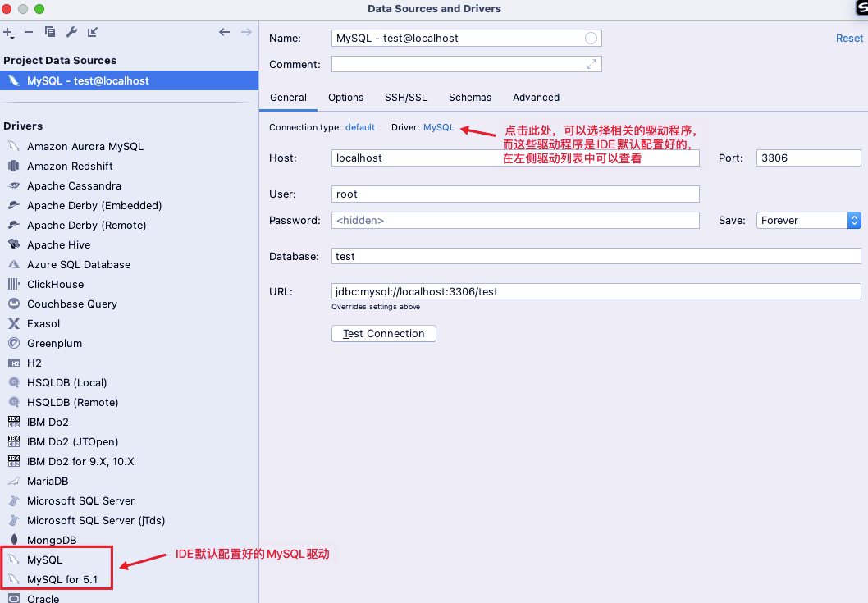Click the Couchbase Query icon
The width and height of the screenshot is (868, 603).
pos(14,304)
